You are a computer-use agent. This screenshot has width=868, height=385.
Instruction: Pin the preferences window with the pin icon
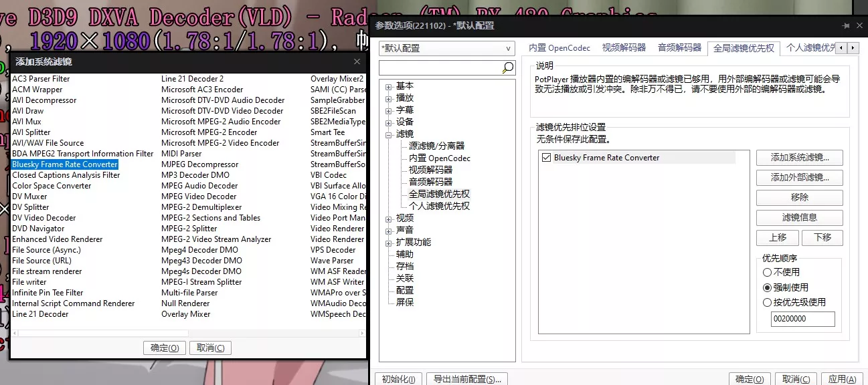tap(846, 26)
